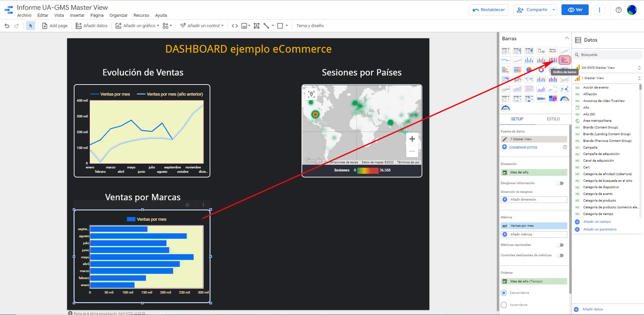This screenshot has height=315, width=644.
Task: Select the Descendente sort order
Action: click(504, 293)
